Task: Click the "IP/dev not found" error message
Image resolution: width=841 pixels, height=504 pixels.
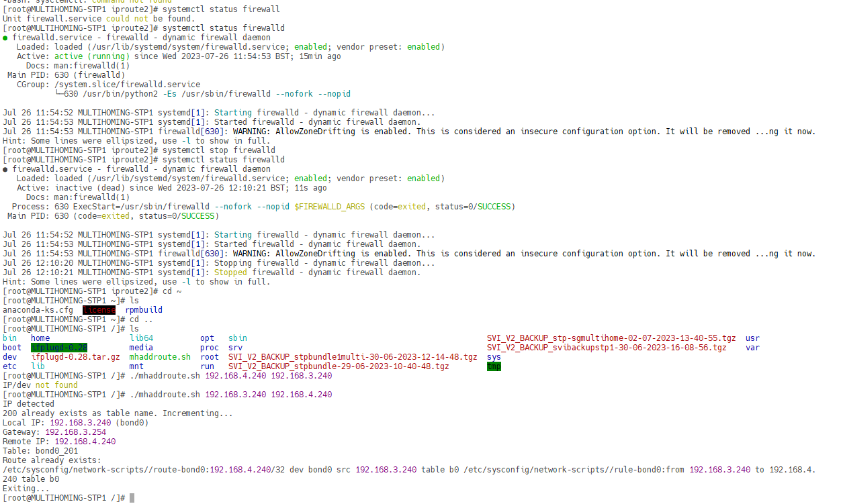Action: coord(40,385)
